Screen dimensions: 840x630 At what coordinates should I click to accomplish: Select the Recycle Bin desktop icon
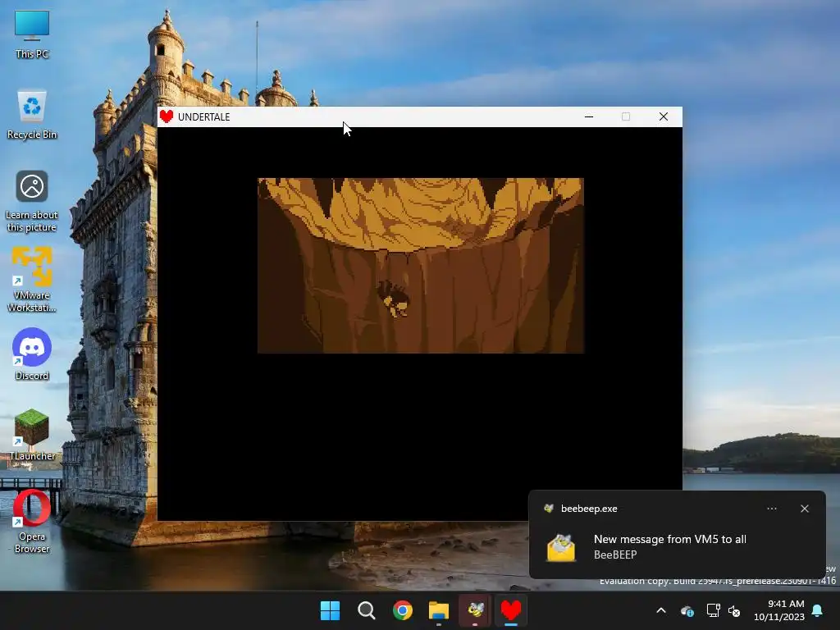coord(32,114)
